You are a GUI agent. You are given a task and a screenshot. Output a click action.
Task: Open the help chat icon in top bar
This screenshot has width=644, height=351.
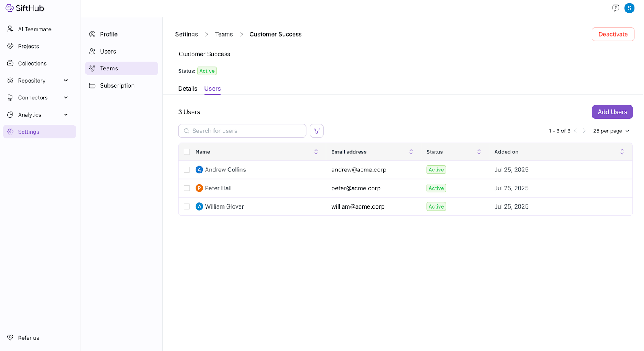tap(615, 8)
